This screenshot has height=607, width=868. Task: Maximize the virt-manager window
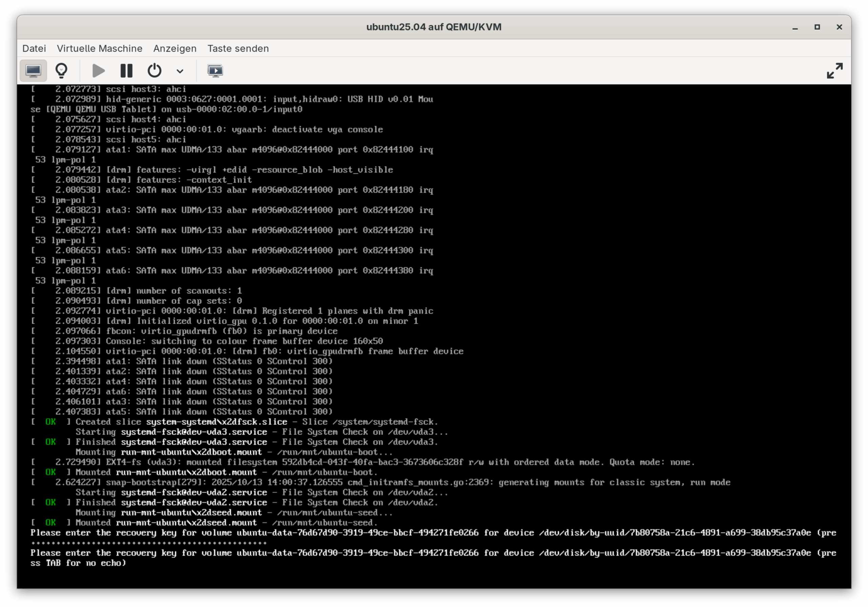[817, 27]
